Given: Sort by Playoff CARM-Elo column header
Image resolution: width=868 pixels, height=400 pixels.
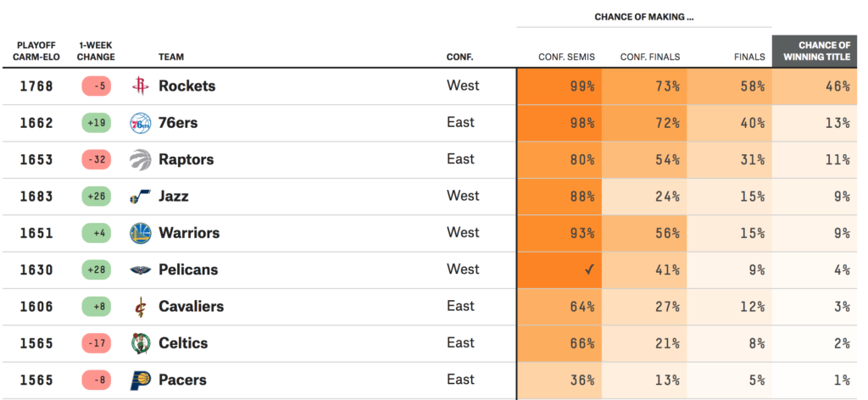Looking at the screenshot, I should (36, 51).
